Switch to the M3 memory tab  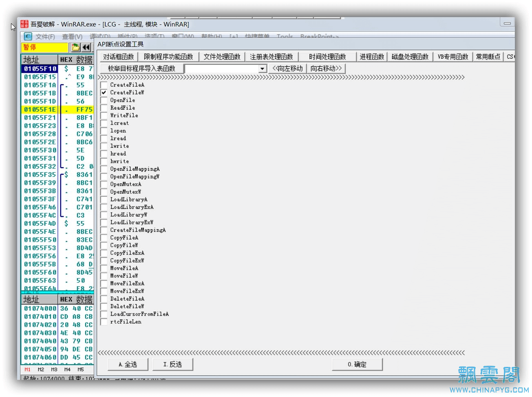point(54,370)
